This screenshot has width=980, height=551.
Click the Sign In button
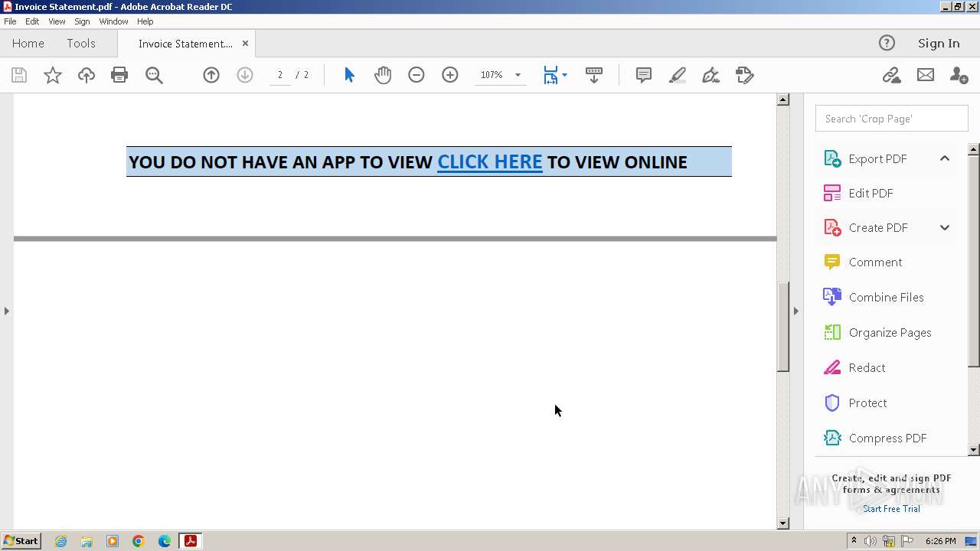pos(939,43)
